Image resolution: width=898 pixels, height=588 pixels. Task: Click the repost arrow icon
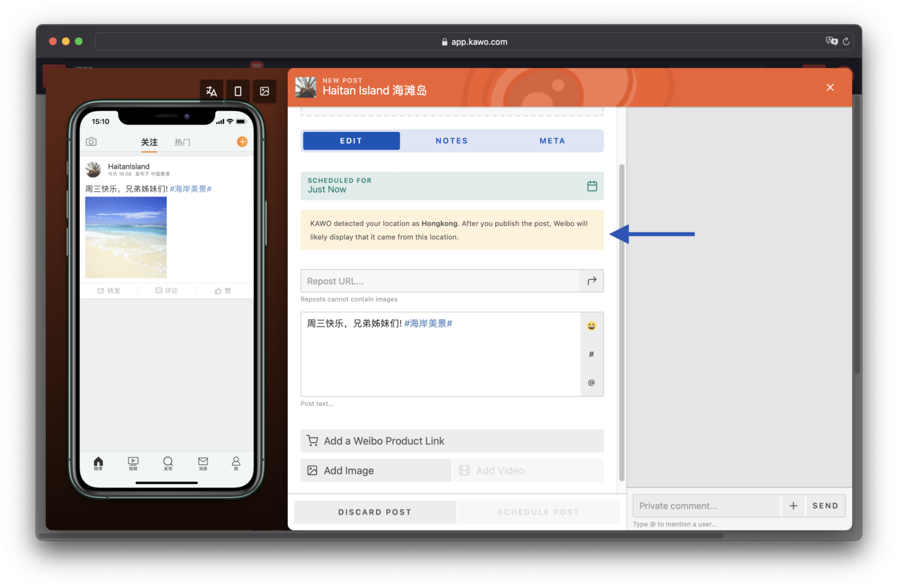[x=591, y=281]
